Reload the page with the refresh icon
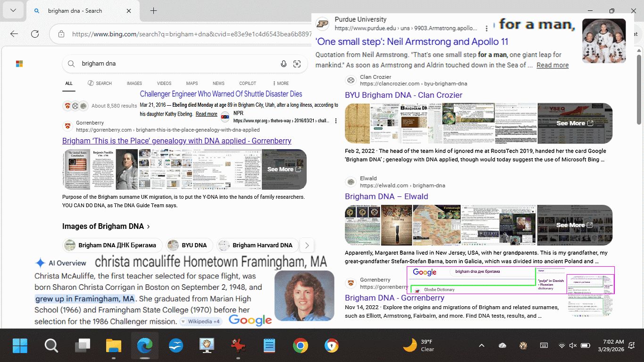This screenshot has width=644, height=362. 35,34
